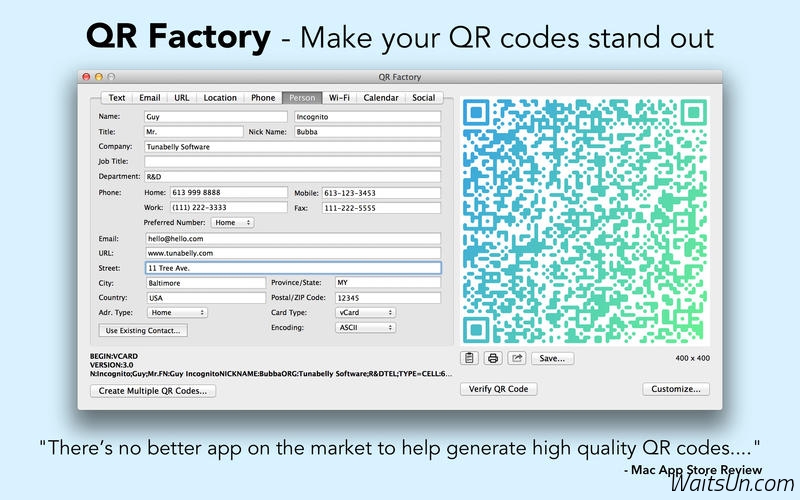Open the URL tab
Viewport: 800px width, 500px height.
pyautogui.click(x=182, y=97)
